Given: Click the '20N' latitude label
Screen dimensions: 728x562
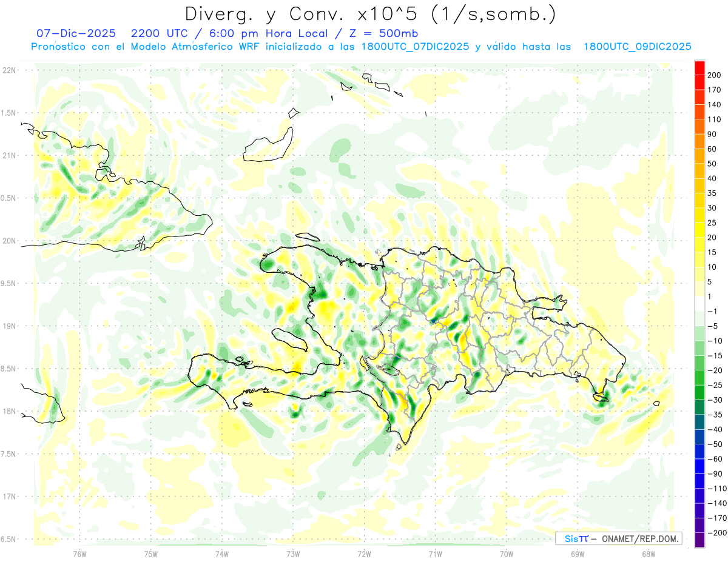Looking at the screenshot, I should (x=9, y=241).
